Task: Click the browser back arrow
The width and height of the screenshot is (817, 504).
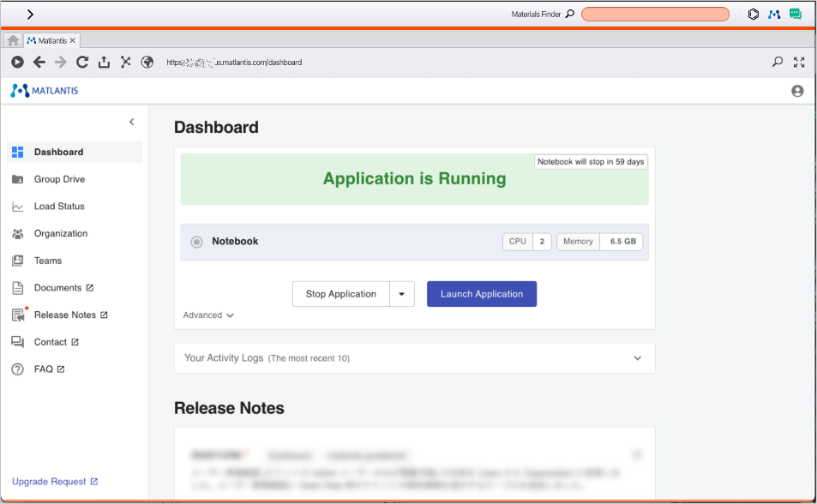Action: point(39,62)
